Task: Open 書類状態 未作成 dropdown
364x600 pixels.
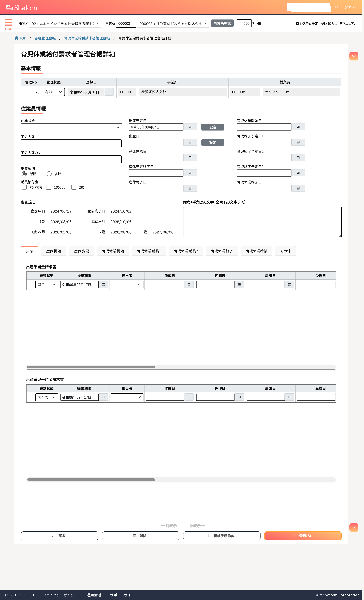Action: click(47, 397)
